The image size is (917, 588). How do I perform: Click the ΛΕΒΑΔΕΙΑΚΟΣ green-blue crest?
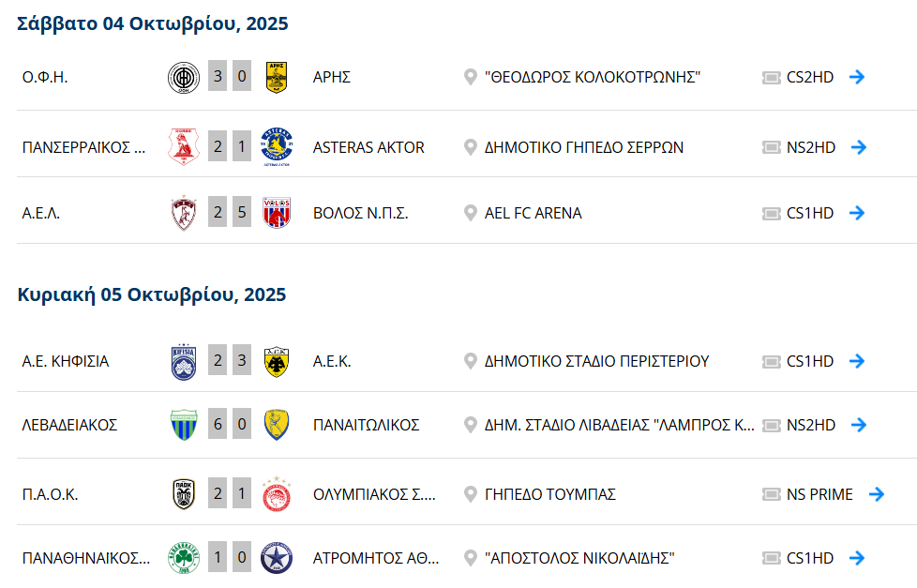pos(183,425)
